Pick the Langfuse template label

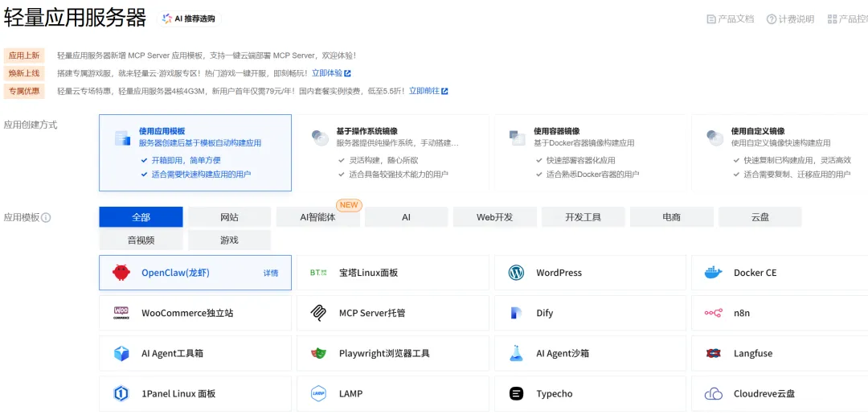[x=753, y=354]
